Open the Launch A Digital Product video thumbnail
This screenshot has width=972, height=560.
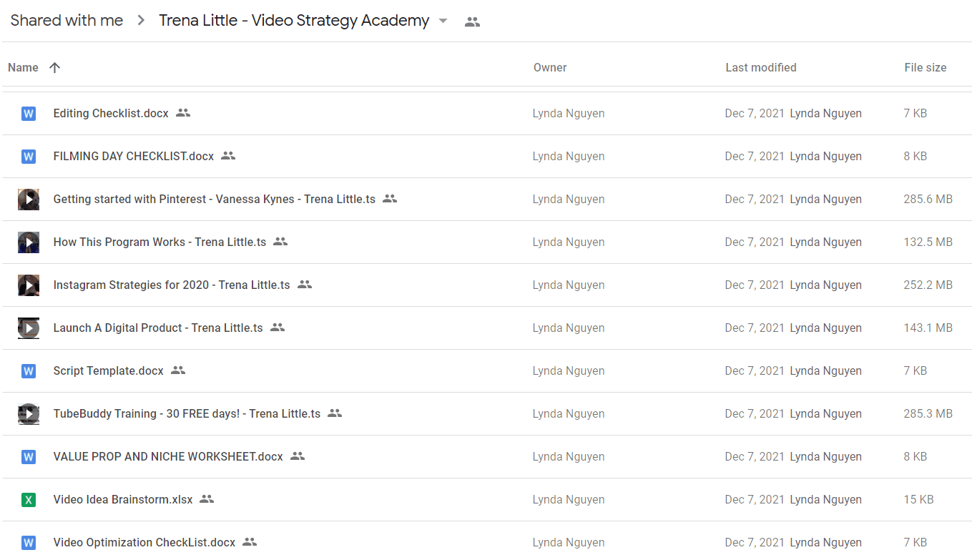coord(29,328)
